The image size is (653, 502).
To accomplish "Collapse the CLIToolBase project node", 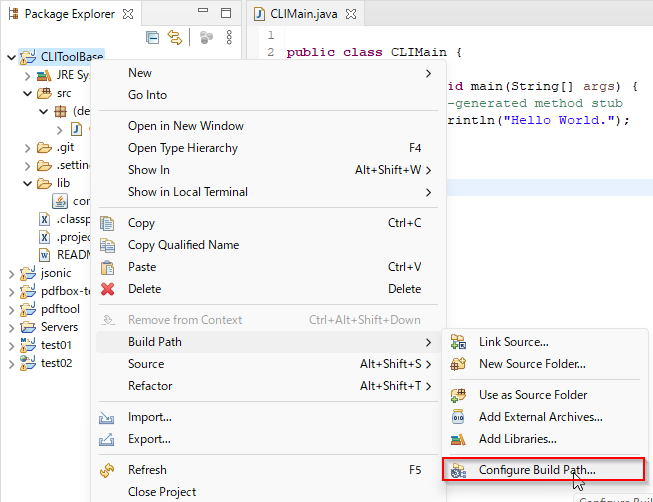I will coord(12,57).
